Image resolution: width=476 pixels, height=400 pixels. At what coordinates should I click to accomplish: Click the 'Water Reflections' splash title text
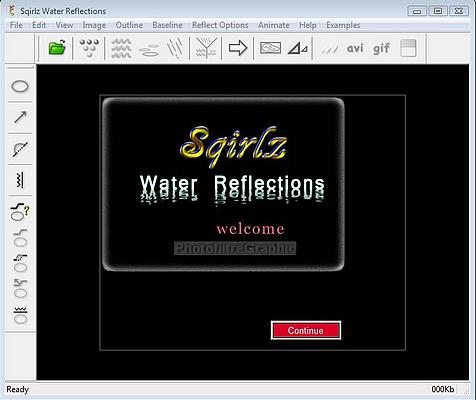(x=232, y=188)
